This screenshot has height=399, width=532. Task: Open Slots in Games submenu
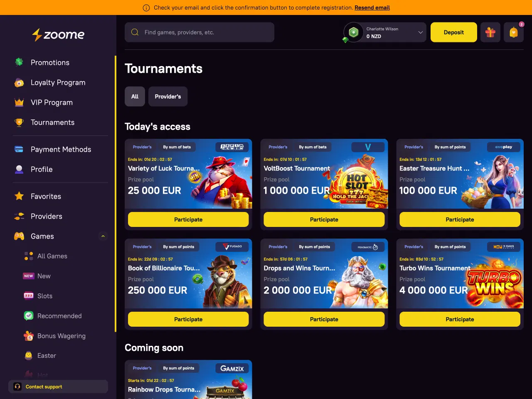click(x=45, y=296)
